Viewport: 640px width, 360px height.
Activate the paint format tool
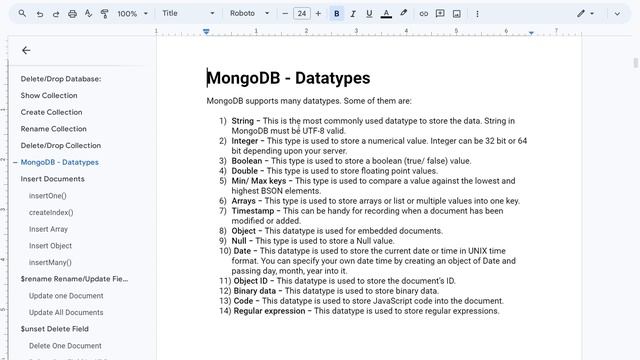[x=104, y=13]
